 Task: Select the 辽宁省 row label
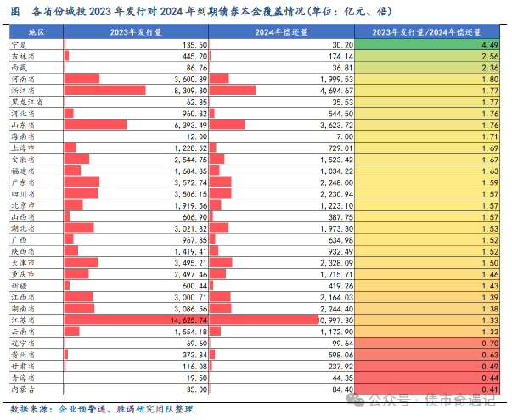coord(23,344)
